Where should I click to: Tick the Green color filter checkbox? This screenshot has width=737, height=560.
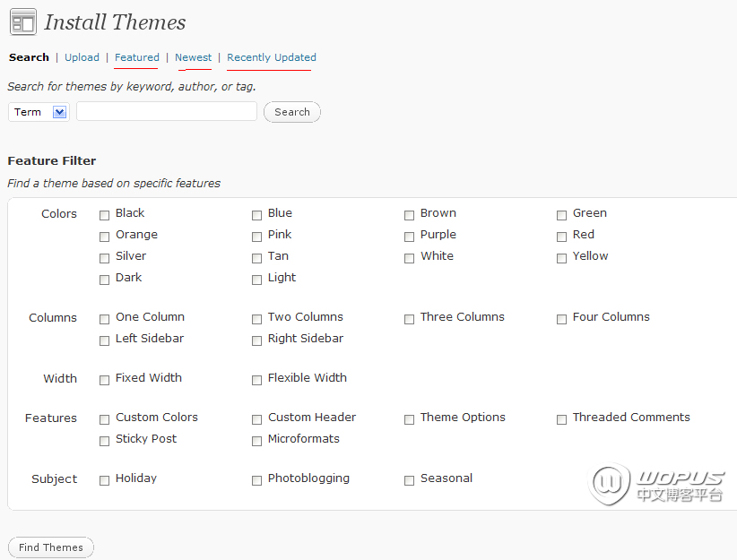562,215
